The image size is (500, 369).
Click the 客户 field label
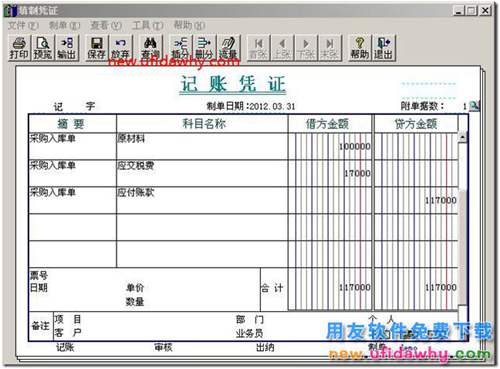68,333
